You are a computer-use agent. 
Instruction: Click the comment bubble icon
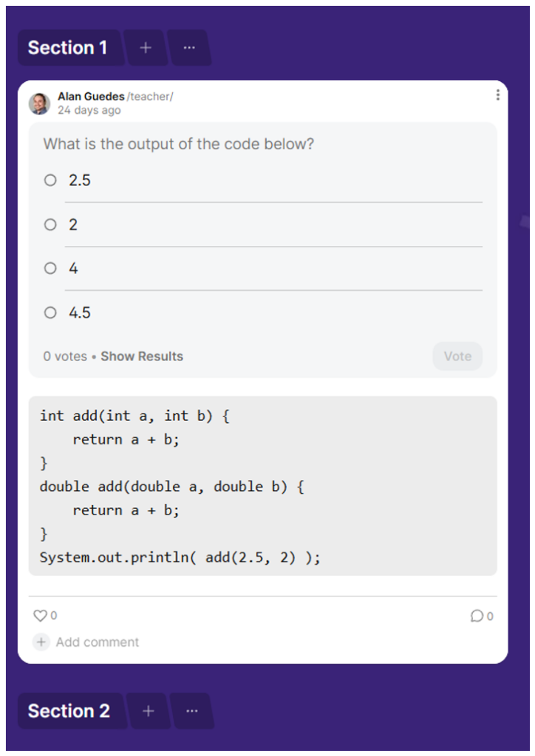(477, 616)
